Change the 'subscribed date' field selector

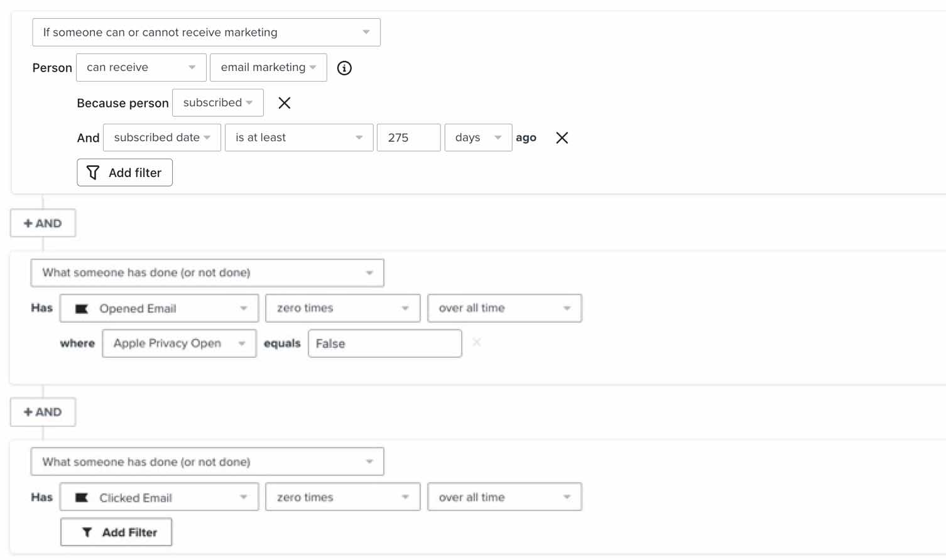(x=162, y=138)
